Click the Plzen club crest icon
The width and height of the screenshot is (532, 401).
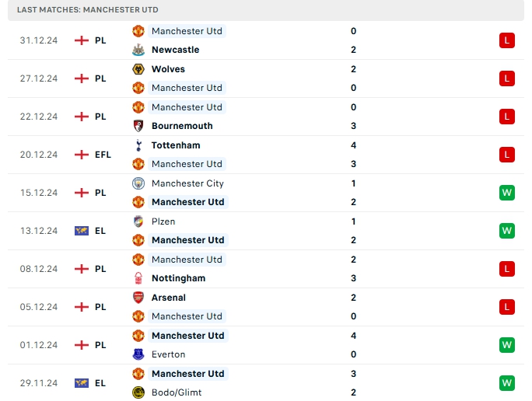point(138,221)
